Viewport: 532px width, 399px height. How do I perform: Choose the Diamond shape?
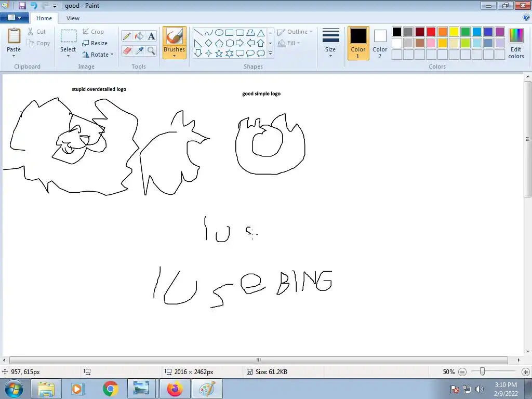(x=209, y=43)
